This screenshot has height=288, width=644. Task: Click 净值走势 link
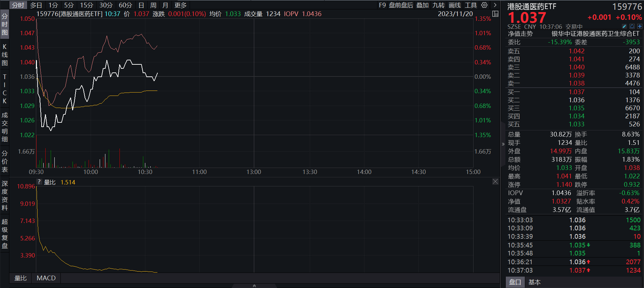click(520, 34)
